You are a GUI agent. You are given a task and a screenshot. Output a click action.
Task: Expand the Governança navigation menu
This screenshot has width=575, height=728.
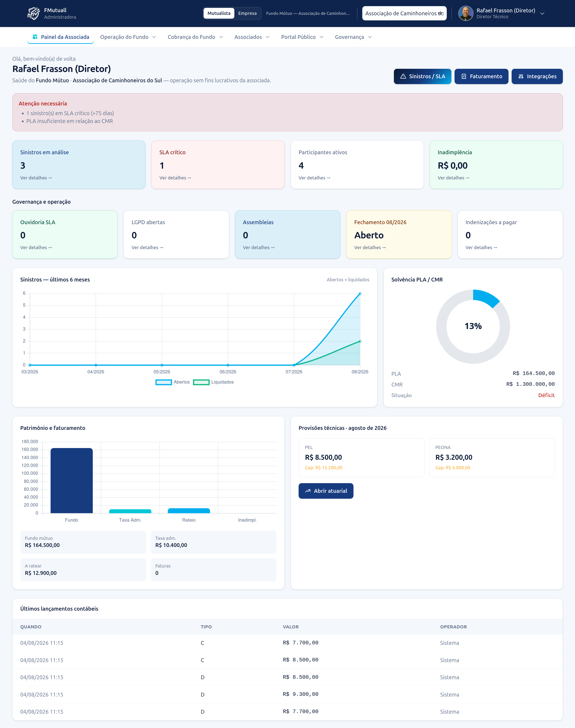coord(353,37)
